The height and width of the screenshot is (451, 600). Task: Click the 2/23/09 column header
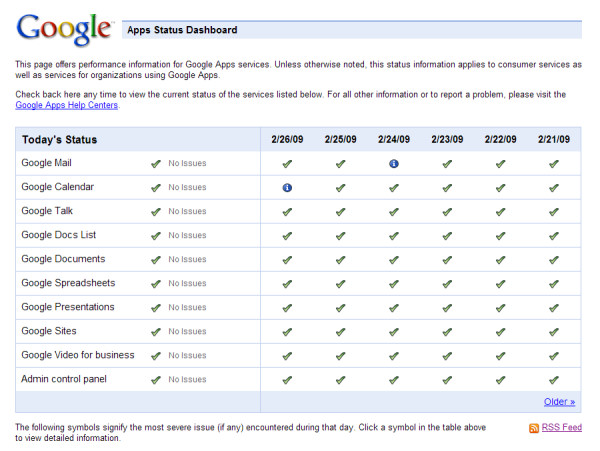[447, 139]
